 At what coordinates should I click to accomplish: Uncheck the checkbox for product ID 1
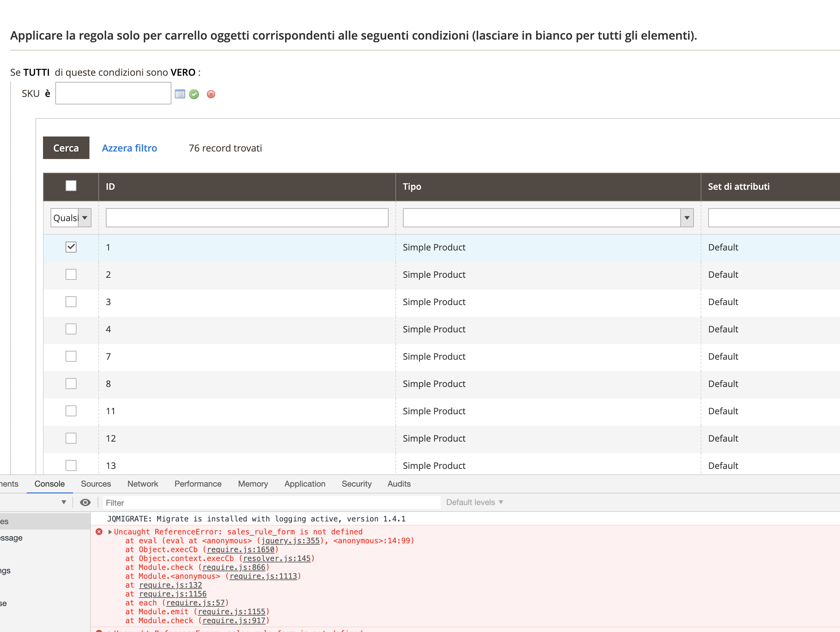click(x=71, y=247)
